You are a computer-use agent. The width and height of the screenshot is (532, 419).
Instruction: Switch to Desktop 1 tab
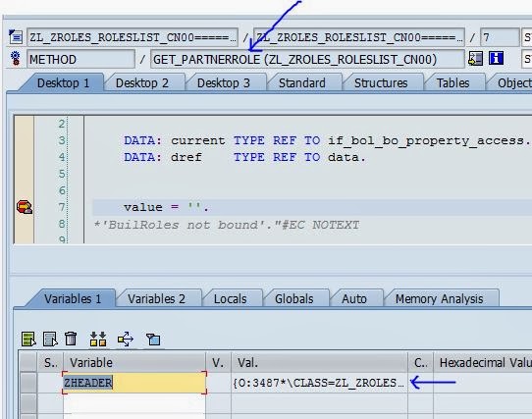(x=63, y=83)
